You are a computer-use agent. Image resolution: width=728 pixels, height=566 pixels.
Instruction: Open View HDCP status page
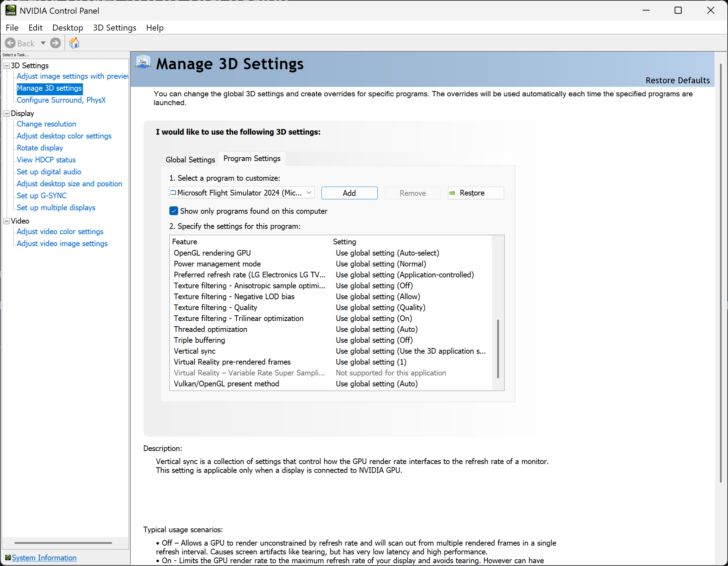[46, 160]
